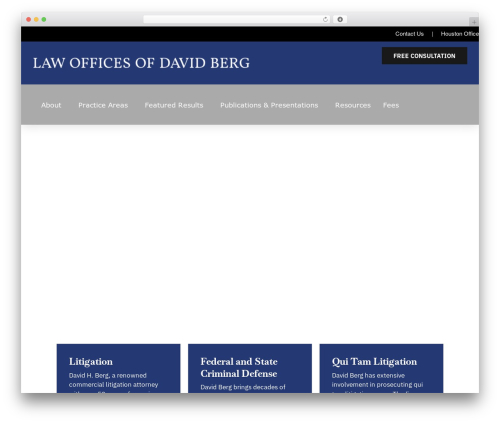Open Publications & Presentations menu item
The height and width of the screenshot is (423, 500).
(x=269, y=105)
